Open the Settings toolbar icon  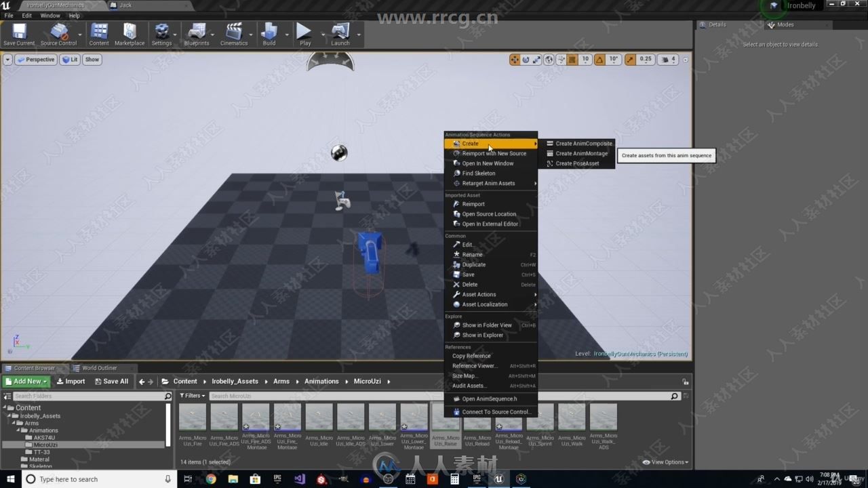[161, 34]
